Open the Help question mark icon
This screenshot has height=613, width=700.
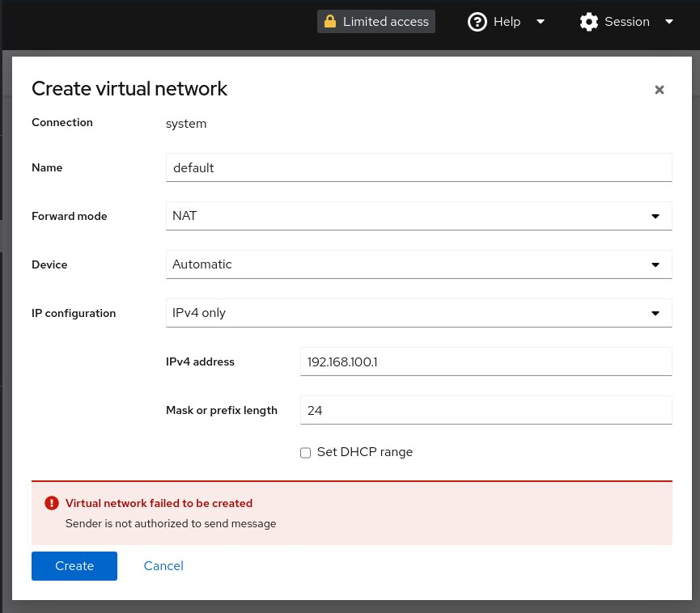pyautogui.click(x=477, y=21)
